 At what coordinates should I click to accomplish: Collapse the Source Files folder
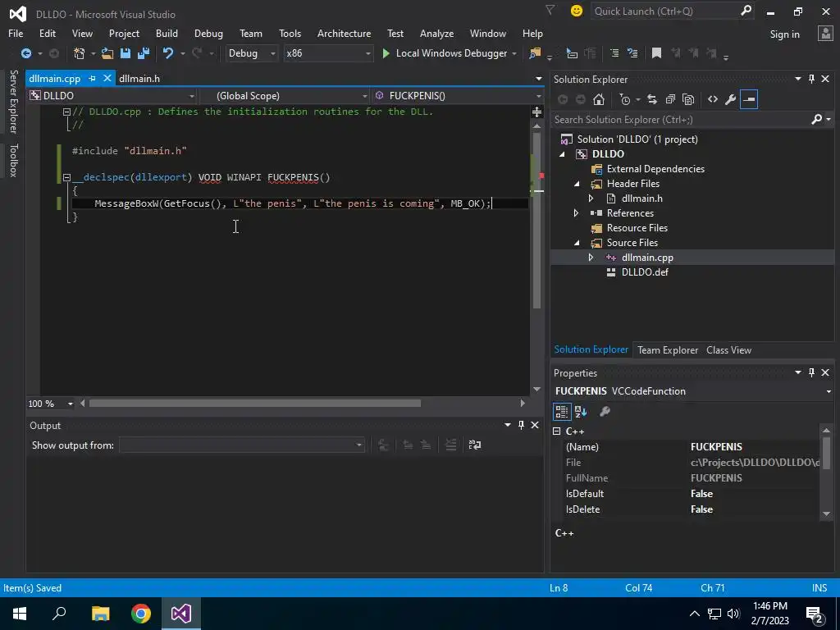pyautogui.click(x=577, y=243)
